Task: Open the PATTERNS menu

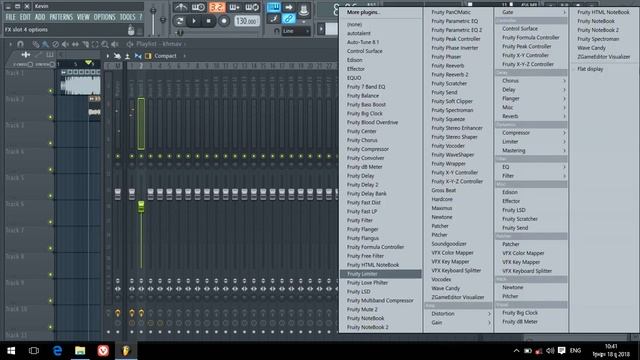Action: pyautogui.click(x=61, y=17)
